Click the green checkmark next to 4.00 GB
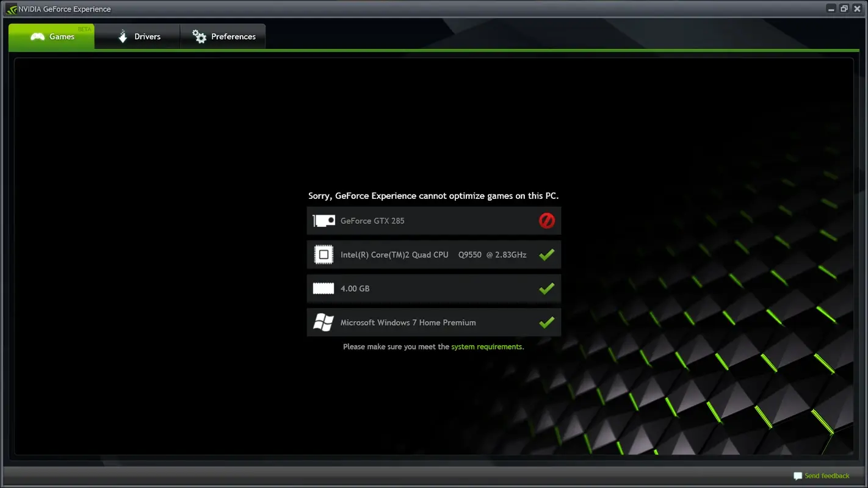The height and width of the screenshot is (488, 868). (546, 288)
